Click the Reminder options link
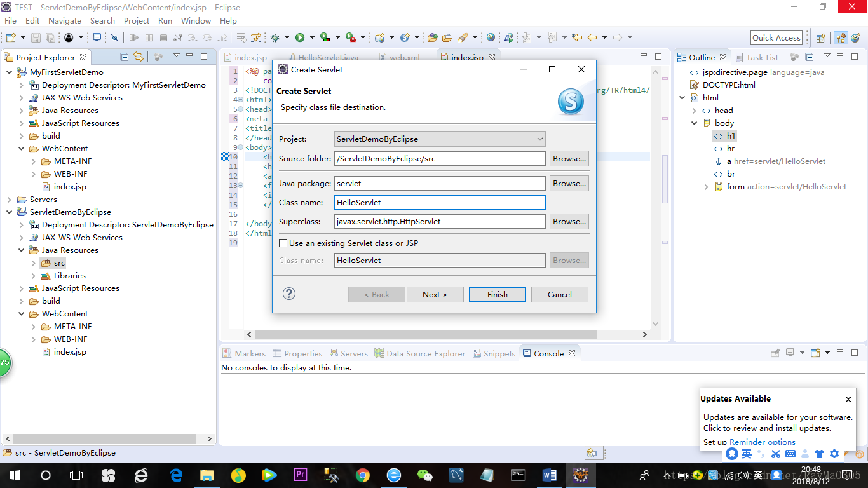This screenshot has width=868, height=488. [763, 442]
